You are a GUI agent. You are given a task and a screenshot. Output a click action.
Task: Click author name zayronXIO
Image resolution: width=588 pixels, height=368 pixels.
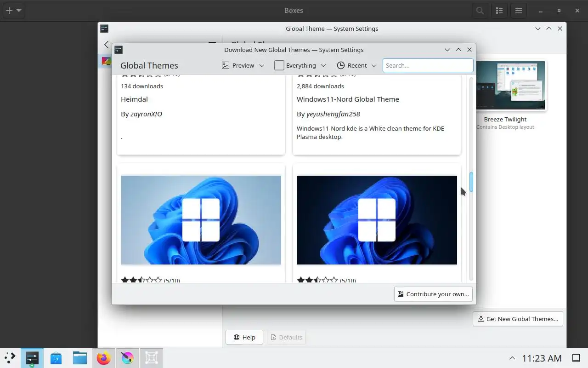[x=146, y=114]
